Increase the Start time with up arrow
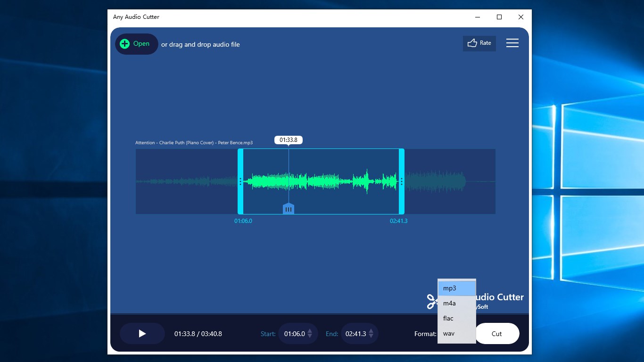Image resolution: width=644 pixels, height=362 pixels. pyautogui.click(x=310, y=331)
